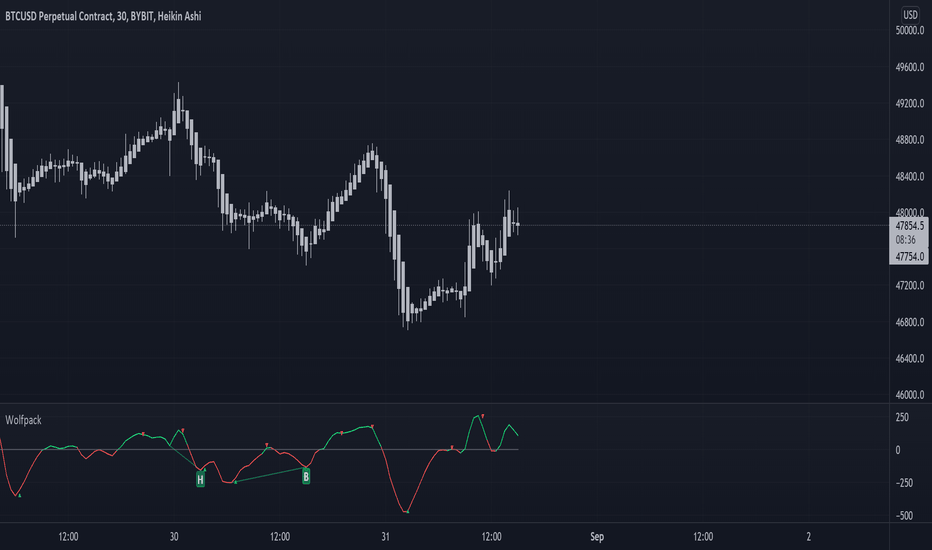Screen dimensions: 932x550
Task: Click the Sep label on time axis
Action: click(597, 537)
